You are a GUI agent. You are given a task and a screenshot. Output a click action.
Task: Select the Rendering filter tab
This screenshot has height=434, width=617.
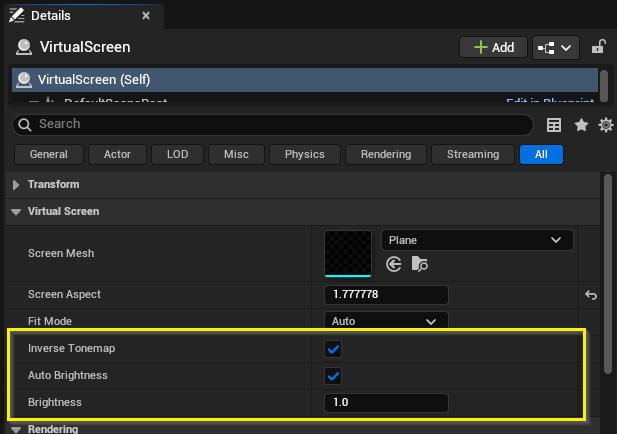(385, 154)
